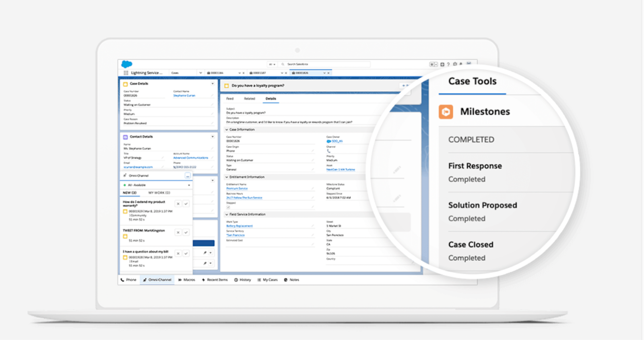This screenshot has height=340, width=644.
Task: Open the Premium Service entitlement link
Action: point(237,189)
